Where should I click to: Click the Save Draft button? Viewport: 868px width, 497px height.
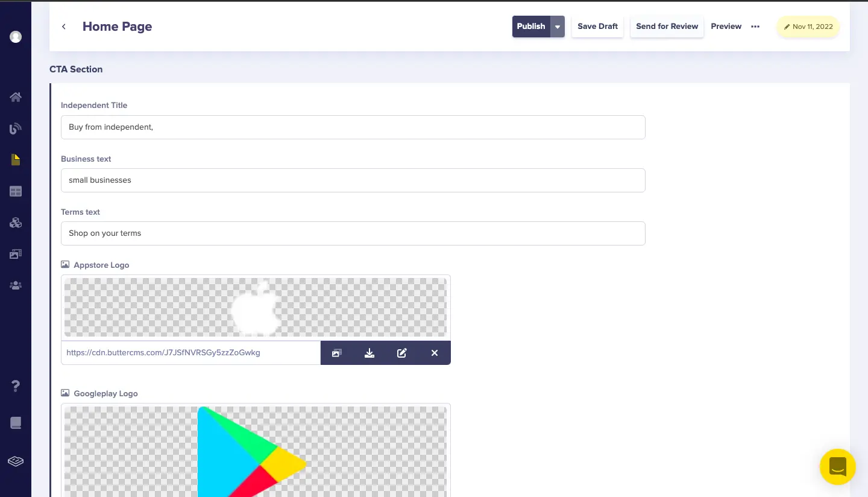[597, 27]
